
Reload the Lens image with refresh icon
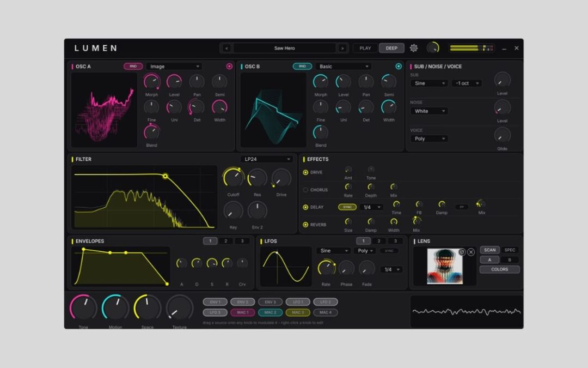click(462, 252)
